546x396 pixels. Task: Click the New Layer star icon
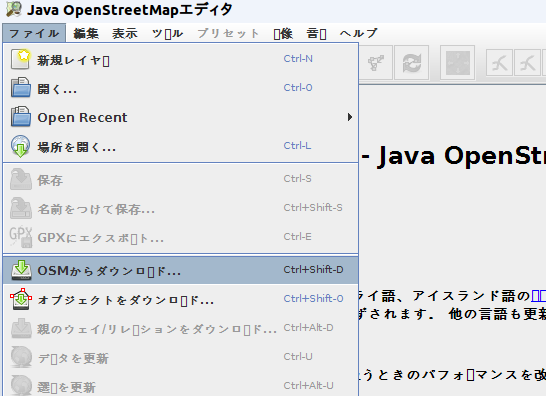[20, 59]
